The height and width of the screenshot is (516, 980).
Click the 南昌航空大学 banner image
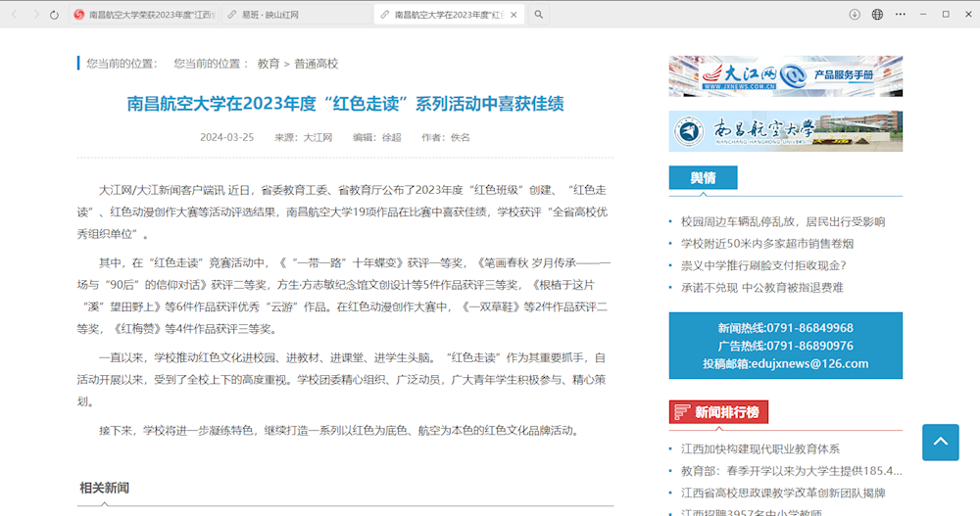(785, 131)
